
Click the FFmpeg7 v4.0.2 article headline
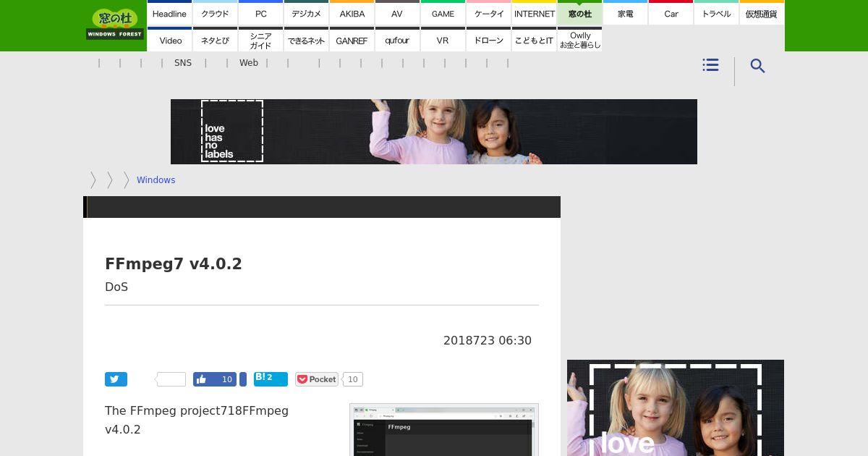tap(174, 264)
